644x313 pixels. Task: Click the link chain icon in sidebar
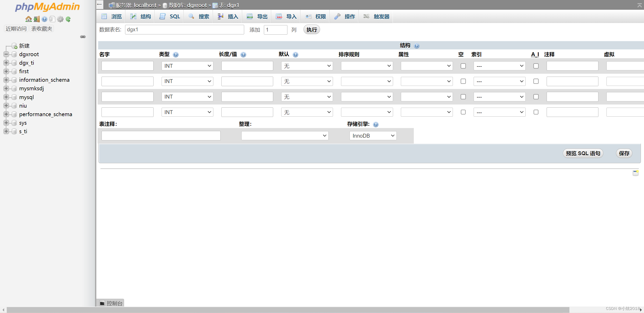83,37
